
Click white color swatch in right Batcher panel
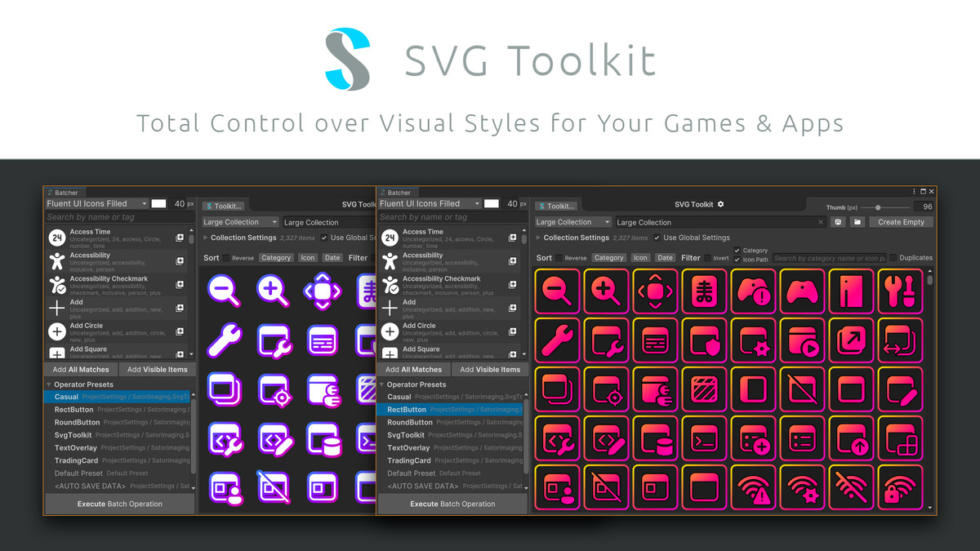point(491,203)
